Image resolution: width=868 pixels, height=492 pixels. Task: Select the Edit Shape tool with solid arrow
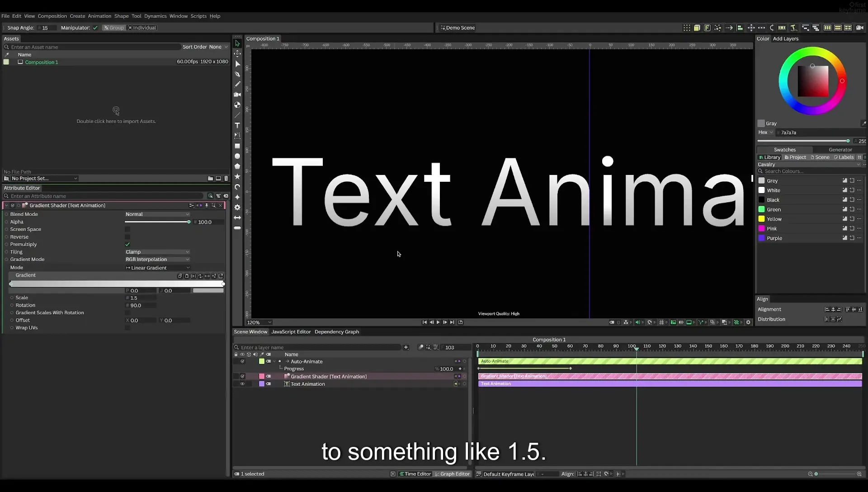237,64
